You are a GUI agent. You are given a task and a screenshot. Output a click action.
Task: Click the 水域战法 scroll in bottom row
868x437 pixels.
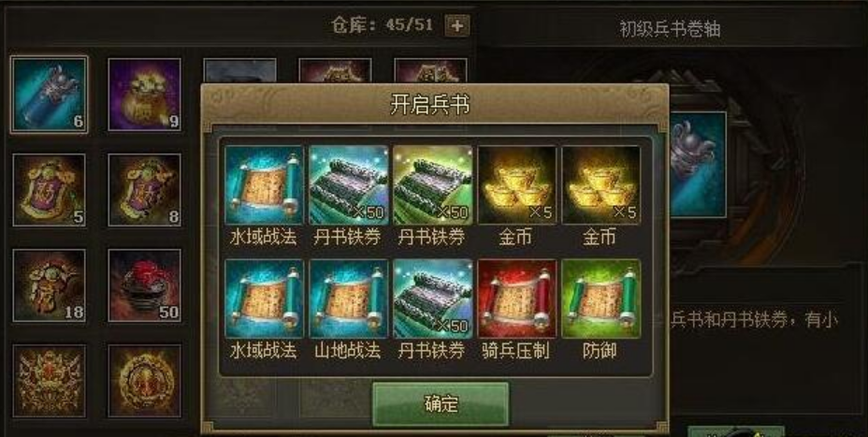coord(264,299)
